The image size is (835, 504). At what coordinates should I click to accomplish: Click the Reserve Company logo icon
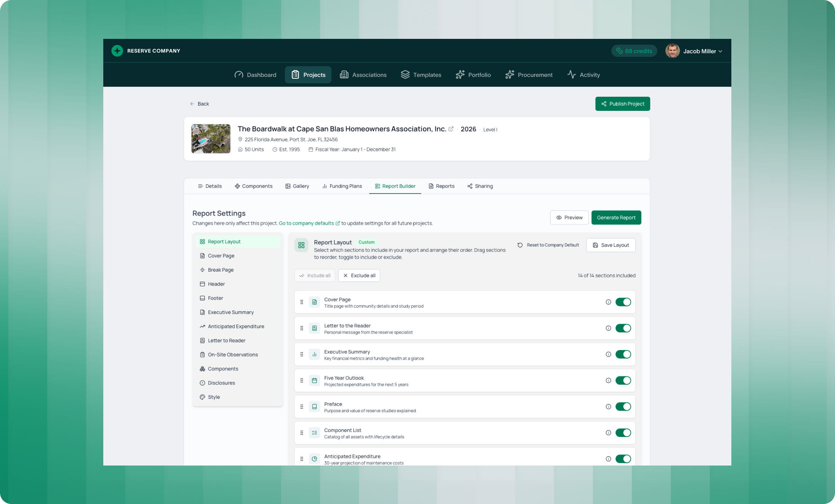[117, 51]
